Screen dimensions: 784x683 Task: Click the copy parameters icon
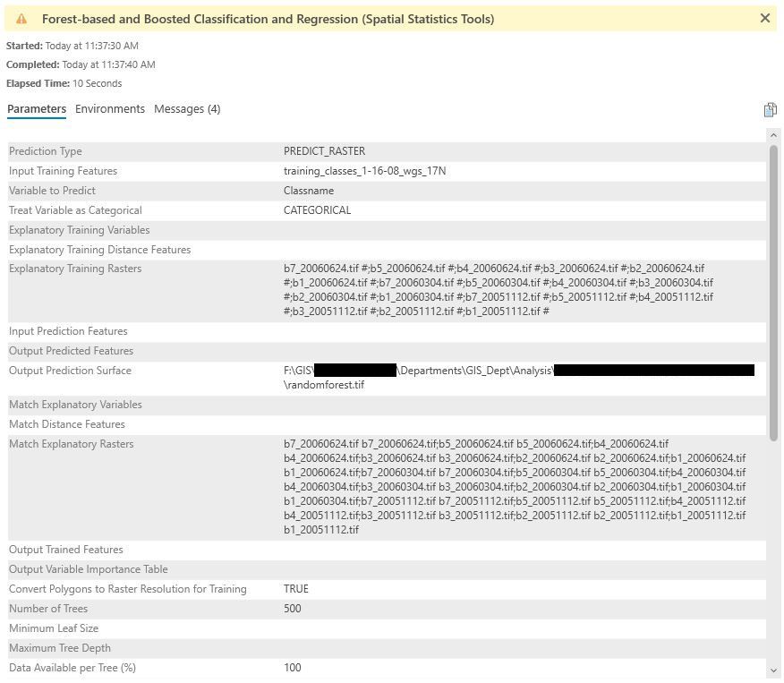(x=770, y=109)
